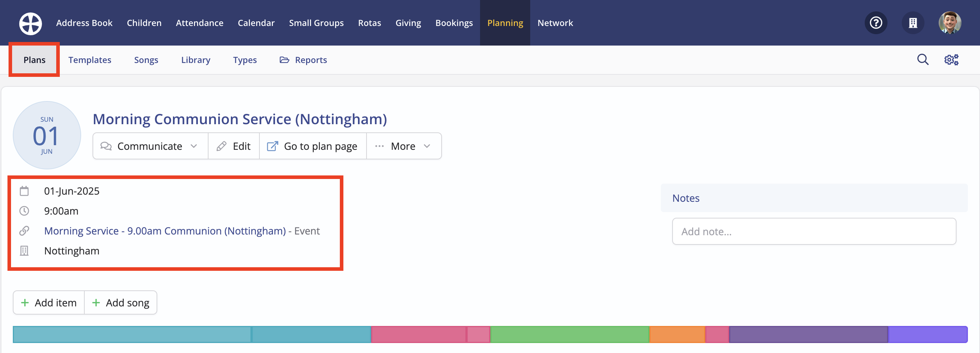Open the Children module
The height and width of the screenshot is (353, 980).
(x=144, y=23)
